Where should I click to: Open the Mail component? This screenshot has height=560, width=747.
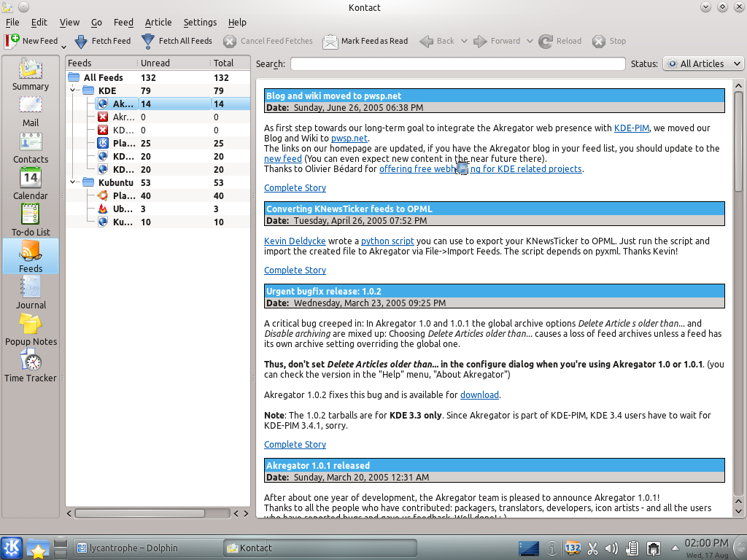pyautogui.click(x=31, y=111)
